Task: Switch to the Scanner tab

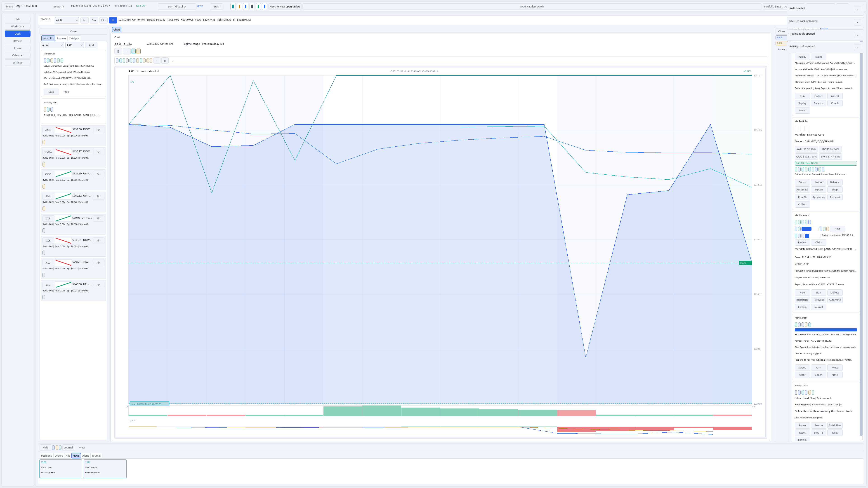Action: [61, 38]
